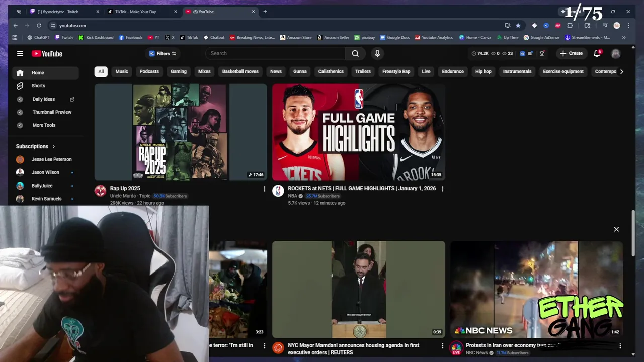Select the Mixes filter chip

click(x=204, y=71)
